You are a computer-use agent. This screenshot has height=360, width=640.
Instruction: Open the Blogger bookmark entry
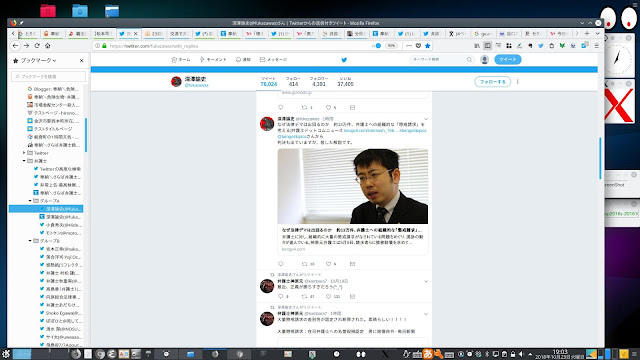pyautogui.click(x=54, y=89)
